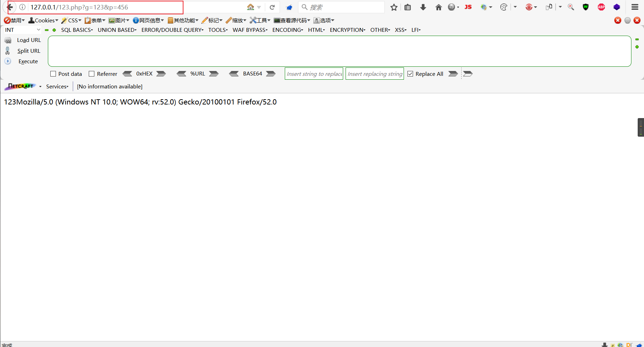Focus the 'Insert string to replace' field
Image resolution: width=644 pixels, height=347 pixels.
pyautogui.click(x=314, y=74)
